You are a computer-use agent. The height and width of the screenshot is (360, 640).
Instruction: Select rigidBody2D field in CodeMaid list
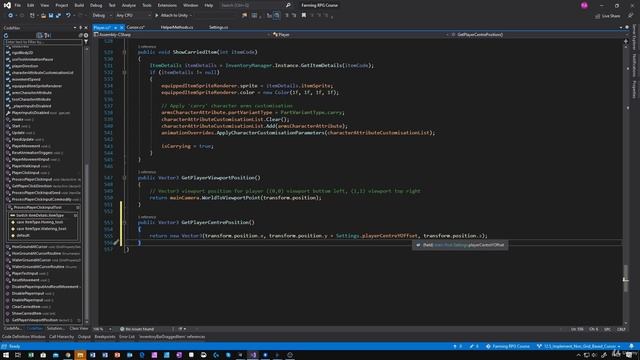click(x=22, y=53)
